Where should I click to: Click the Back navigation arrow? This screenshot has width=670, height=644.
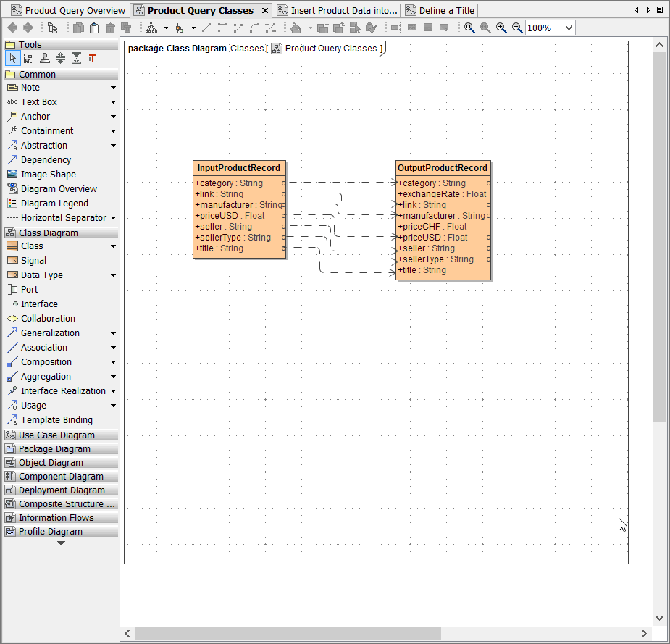(12, 28)
